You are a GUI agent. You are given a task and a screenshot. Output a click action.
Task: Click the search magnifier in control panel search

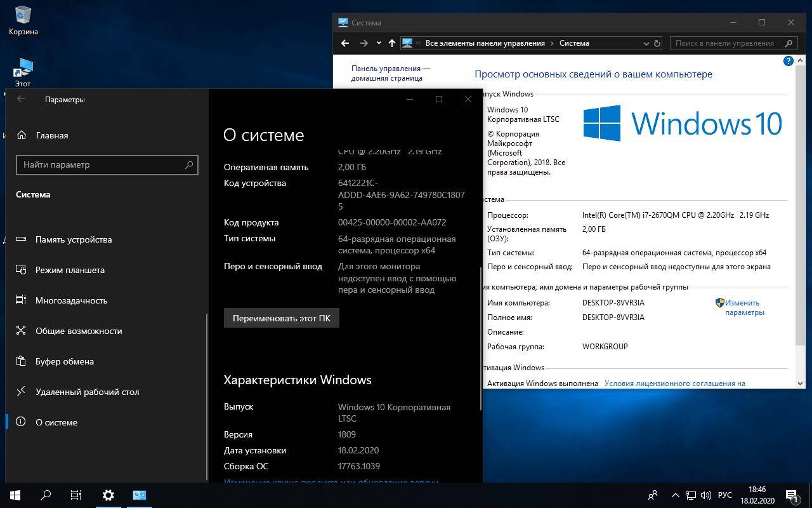click(x=789, y=43)
